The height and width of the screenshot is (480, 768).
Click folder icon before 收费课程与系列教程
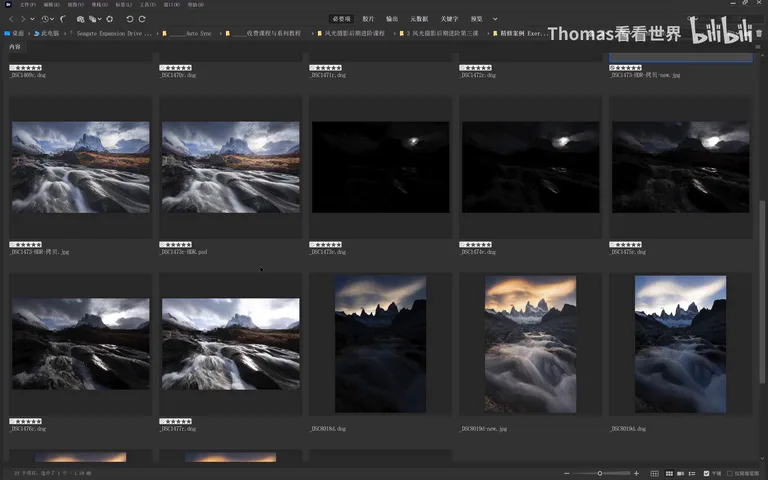click(x=228, y=33)
